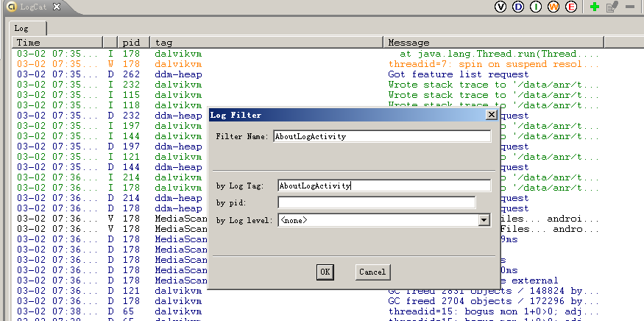644x321 pixels.
Task: Open the by Log level dropdown
Action: (484, 220)
